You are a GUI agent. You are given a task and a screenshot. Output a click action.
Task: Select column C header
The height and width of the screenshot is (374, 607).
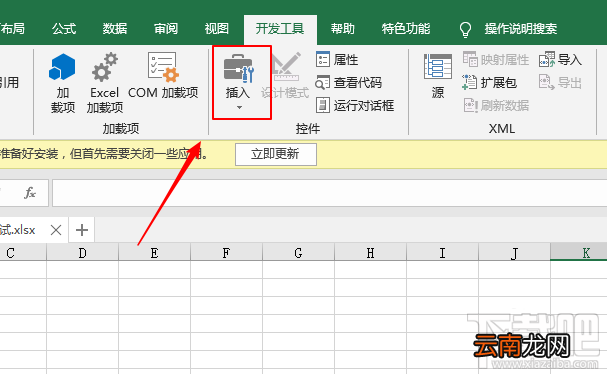23,253
